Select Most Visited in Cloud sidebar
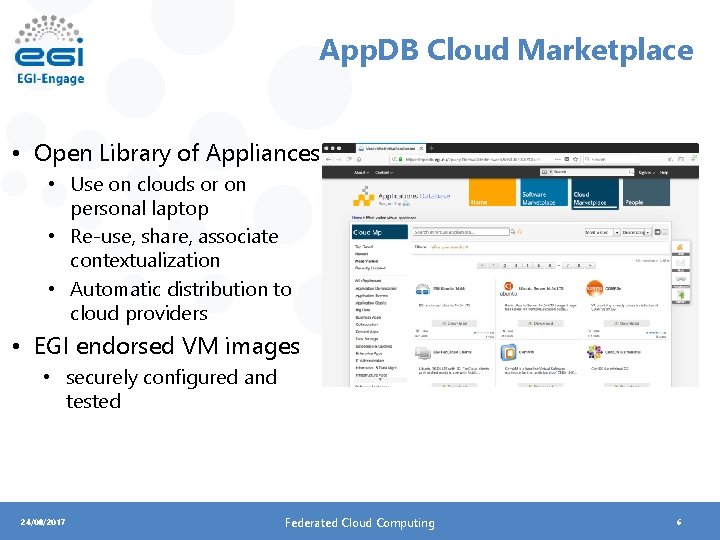The width and height of the screenshot is (720, 540). coord(366,261)
